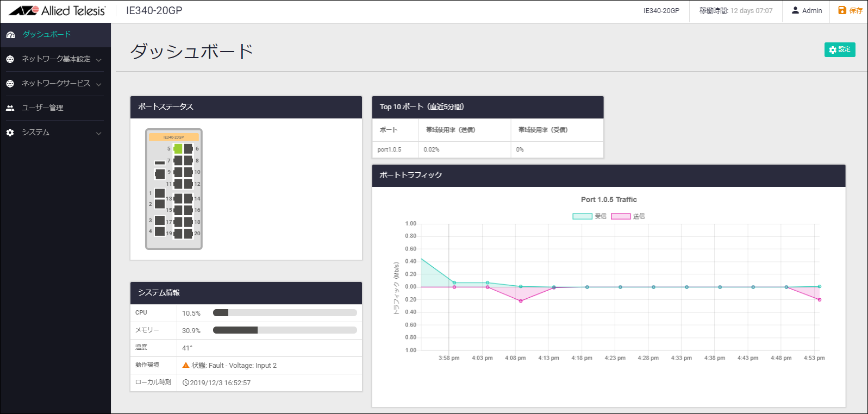Click the dashboard gauge icon in sidebar

tap(10, 35)
